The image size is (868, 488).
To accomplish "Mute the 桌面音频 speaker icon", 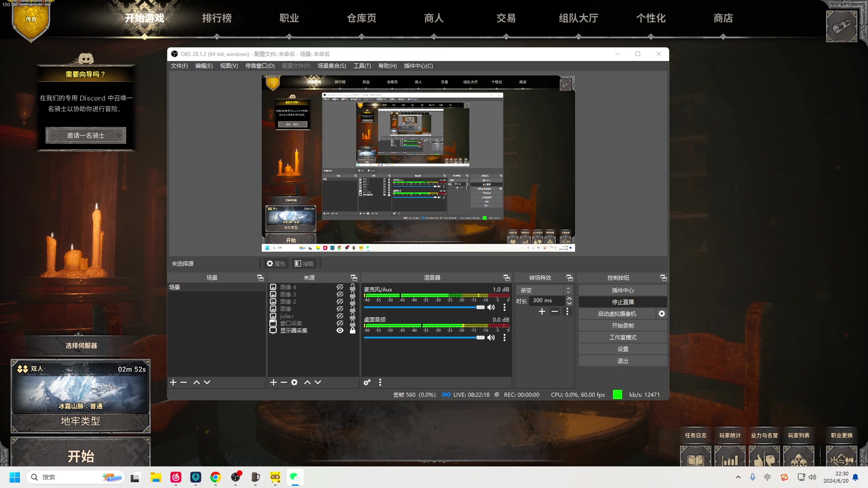I will pyautogui.click(x=491, y=338).
